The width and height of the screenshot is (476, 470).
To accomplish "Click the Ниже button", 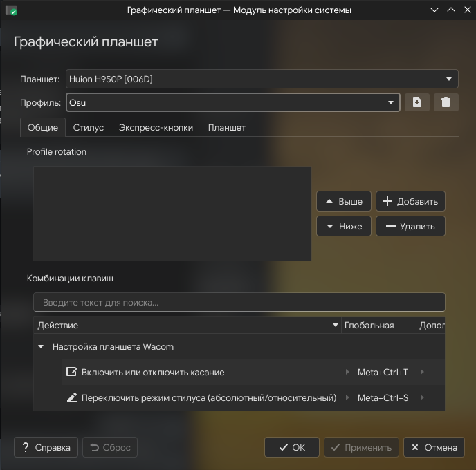I will click(344, 226).
